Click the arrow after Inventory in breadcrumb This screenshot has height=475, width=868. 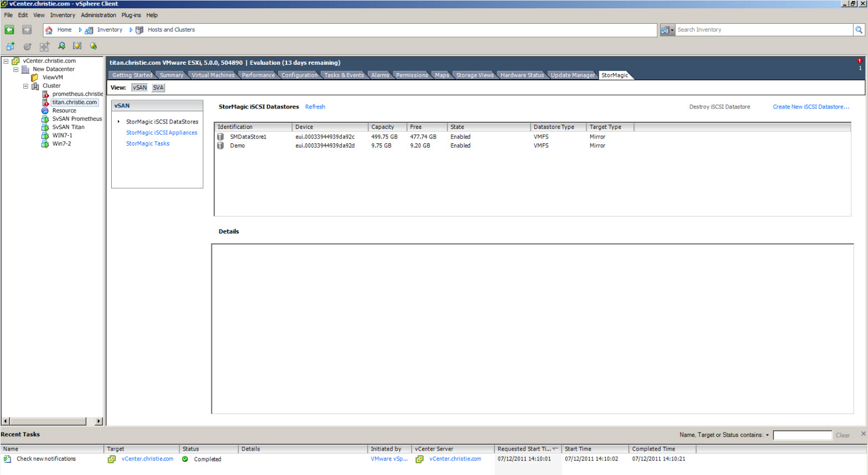(x=131, y=30)
